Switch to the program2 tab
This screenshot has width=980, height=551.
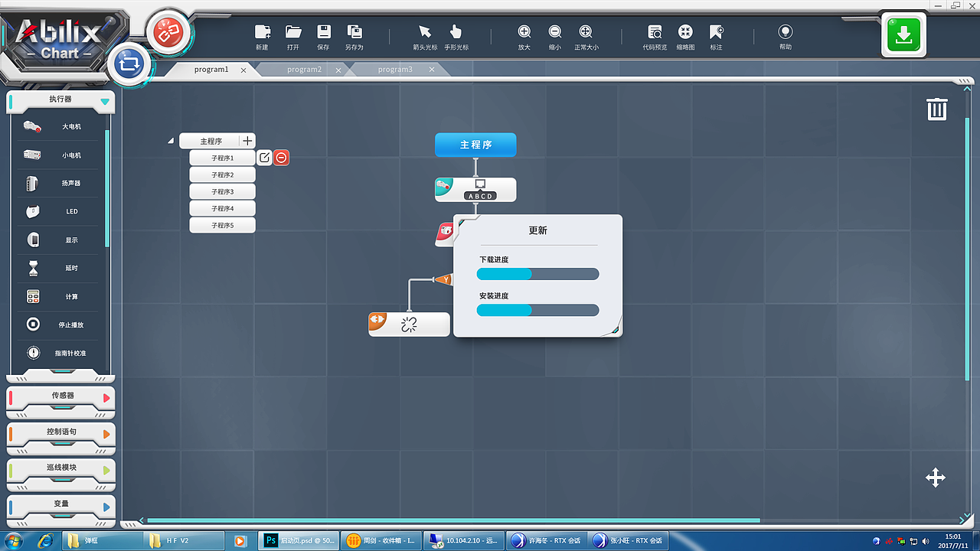tap(304, 70)
